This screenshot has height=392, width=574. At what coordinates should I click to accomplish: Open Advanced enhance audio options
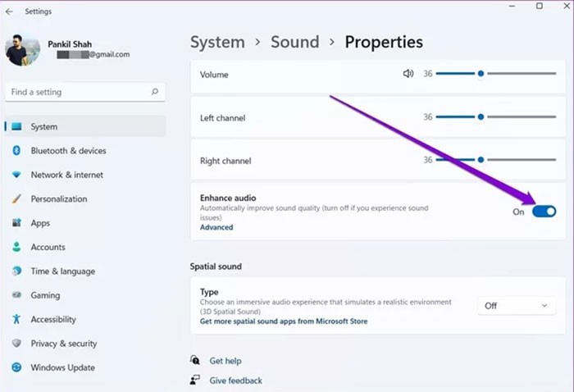[216, 227]
